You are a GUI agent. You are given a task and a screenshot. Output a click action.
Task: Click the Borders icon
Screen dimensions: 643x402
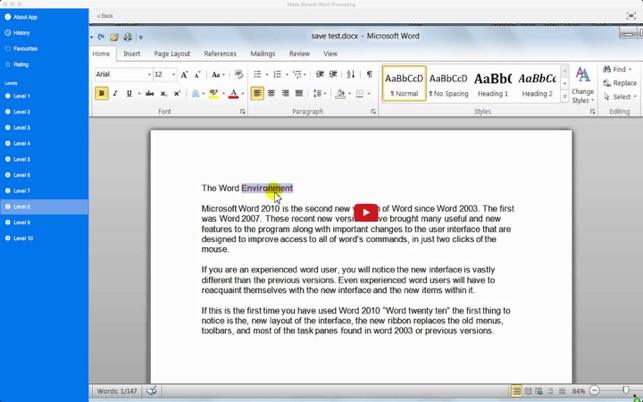pyautogui.click(x=360, y=94)
